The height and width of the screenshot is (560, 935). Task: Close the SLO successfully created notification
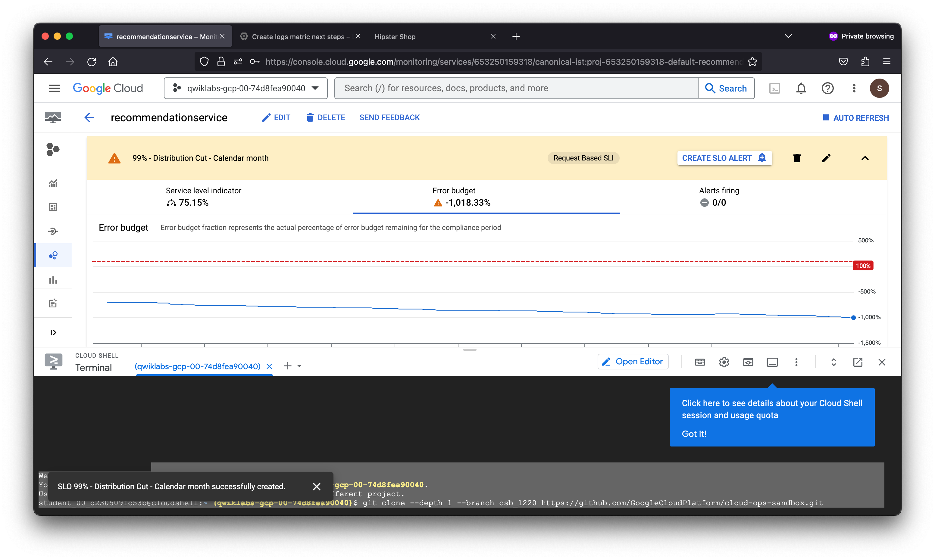coord(316,487)
